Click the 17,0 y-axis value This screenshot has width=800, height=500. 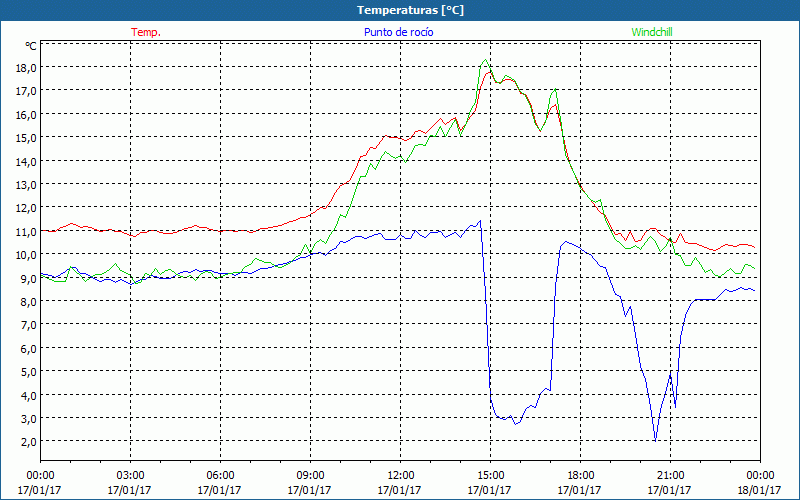coord(26,91)
